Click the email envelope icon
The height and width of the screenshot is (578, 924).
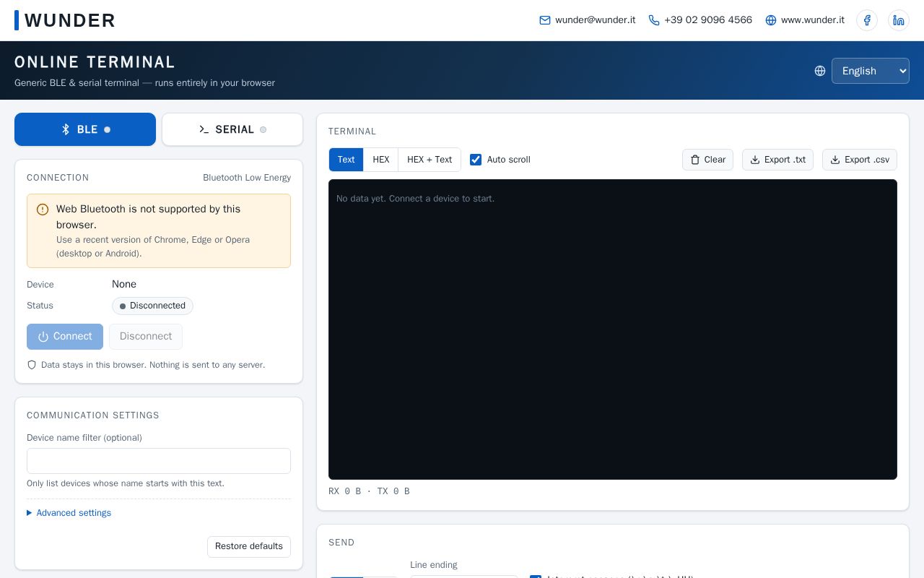(x=545, y=20)
